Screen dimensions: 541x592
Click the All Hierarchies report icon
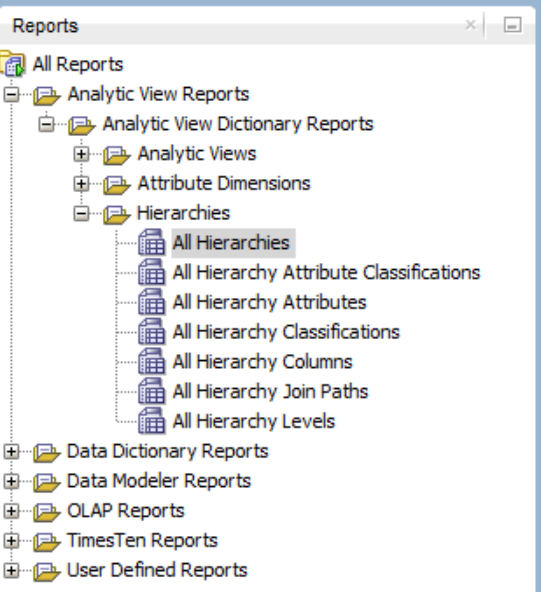pyautogui.click(x=151, y=242)
